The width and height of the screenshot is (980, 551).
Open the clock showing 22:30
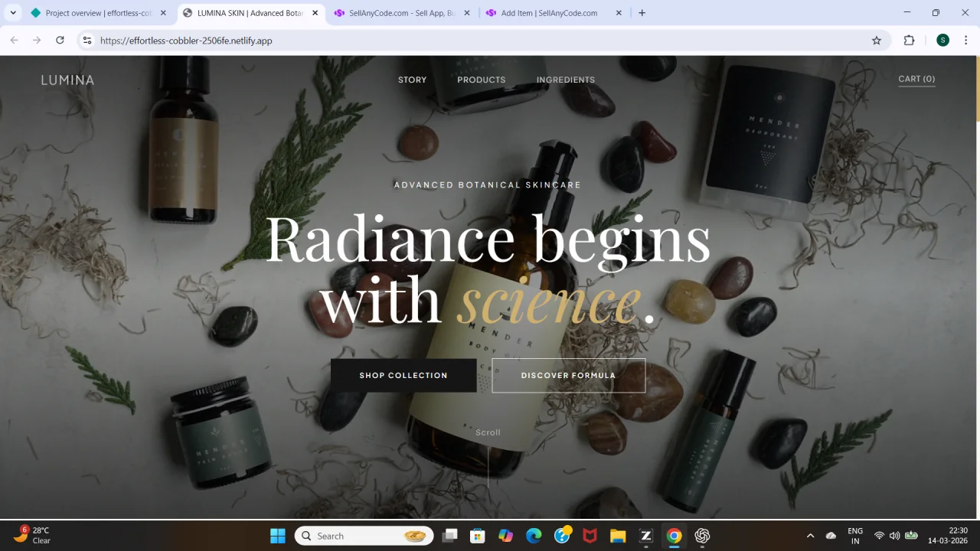(x=948, y=536)
